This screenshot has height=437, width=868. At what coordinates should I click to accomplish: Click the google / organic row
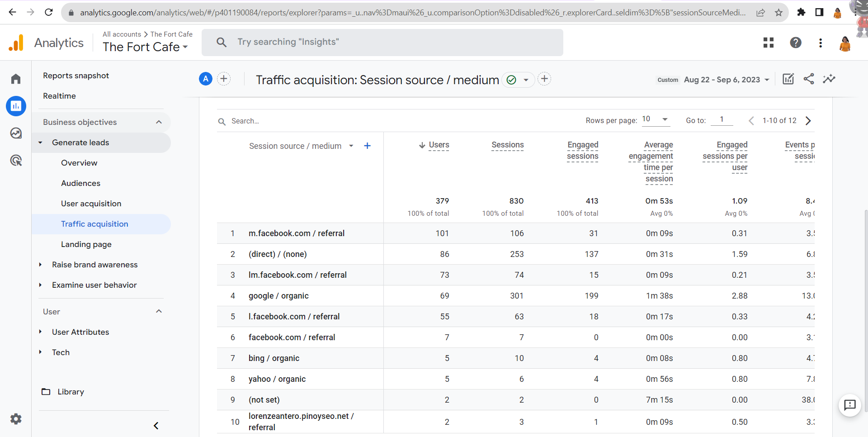pos(516,296)
